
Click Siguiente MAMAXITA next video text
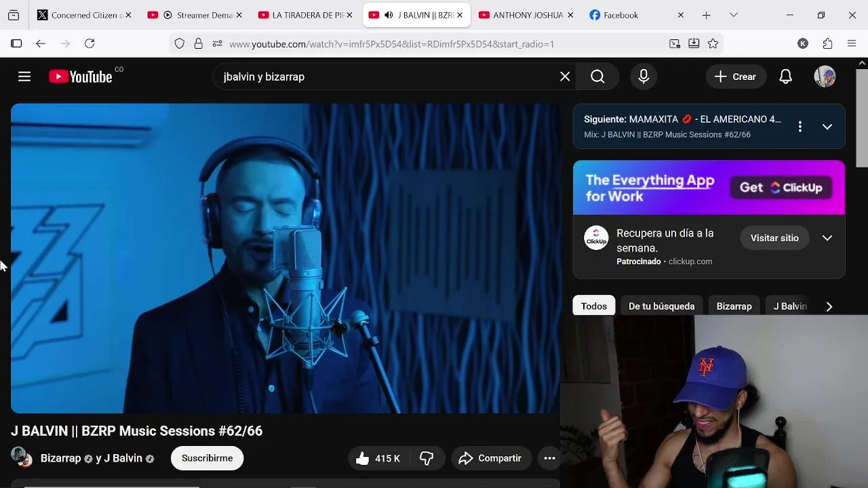coord(682,119)
